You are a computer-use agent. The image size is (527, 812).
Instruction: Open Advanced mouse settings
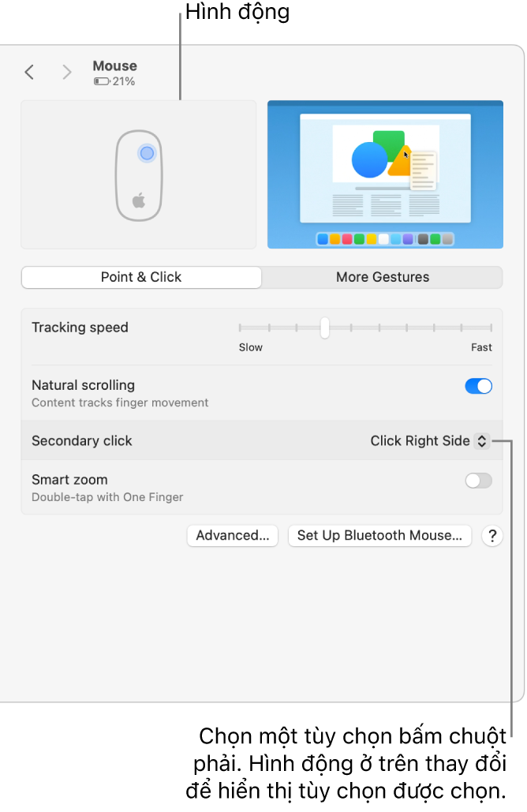click(233, 536)
